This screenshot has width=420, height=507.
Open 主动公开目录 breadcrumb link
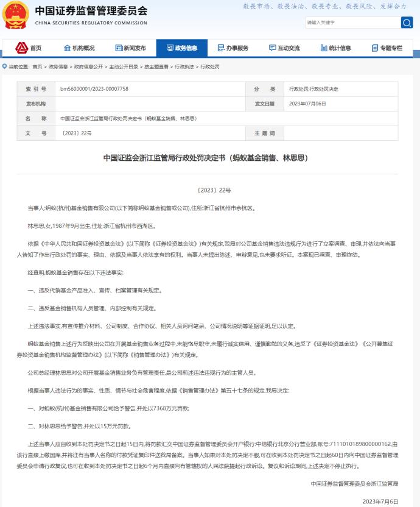pos(124,66)
